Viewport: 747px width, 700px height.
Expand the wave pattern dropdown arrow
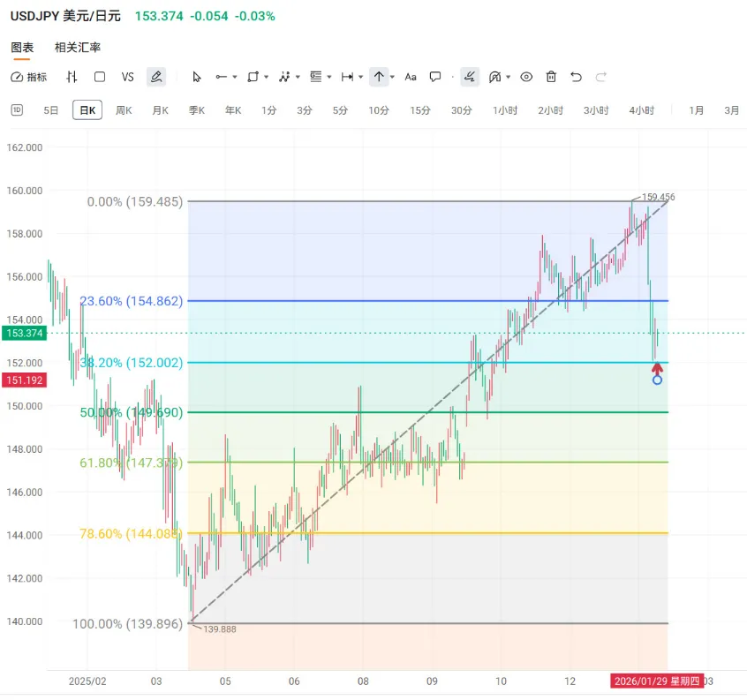[x=298, y=77]
